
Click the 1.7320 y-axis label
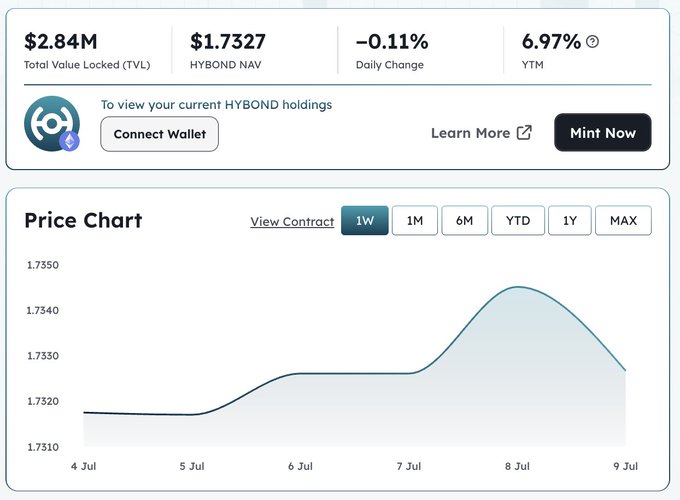(42, 401)
